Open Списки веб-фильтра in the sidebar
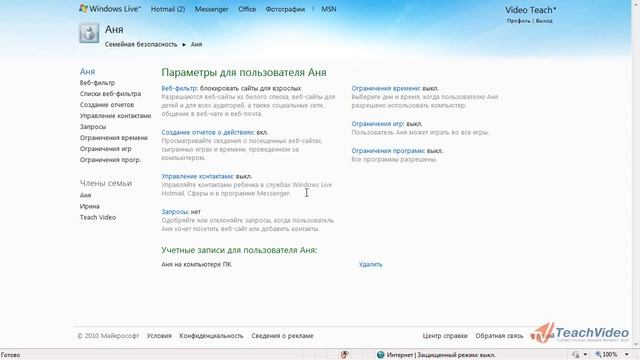Viewport: 640px width, 360px height. 110,94
